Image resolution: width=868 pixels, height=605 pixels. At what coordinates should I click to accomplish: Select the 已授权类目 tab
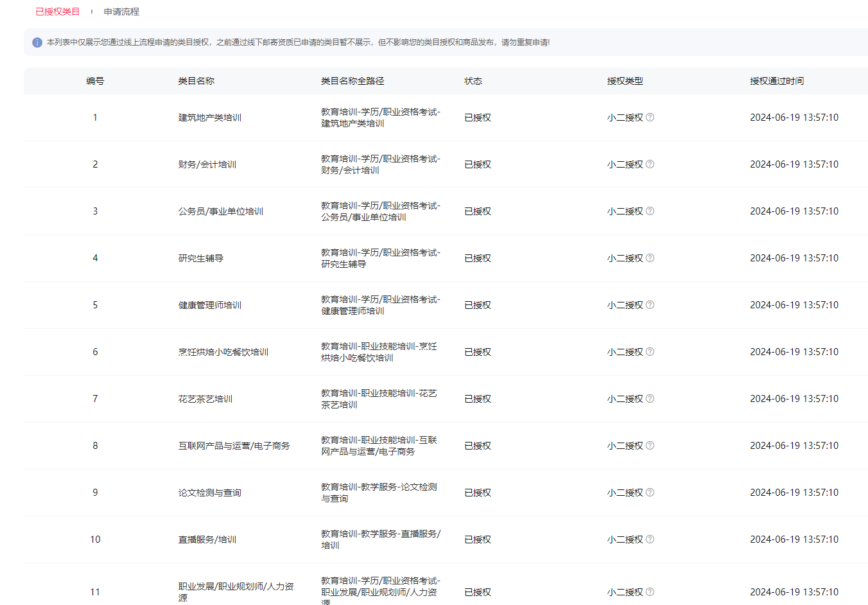coord(58,12)
